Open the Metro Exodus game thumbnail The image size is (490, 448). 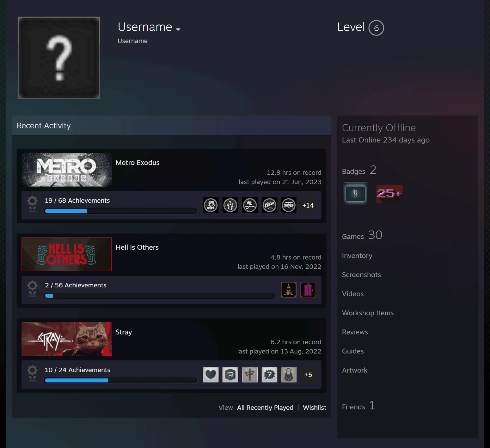click(x=67, y=170)
